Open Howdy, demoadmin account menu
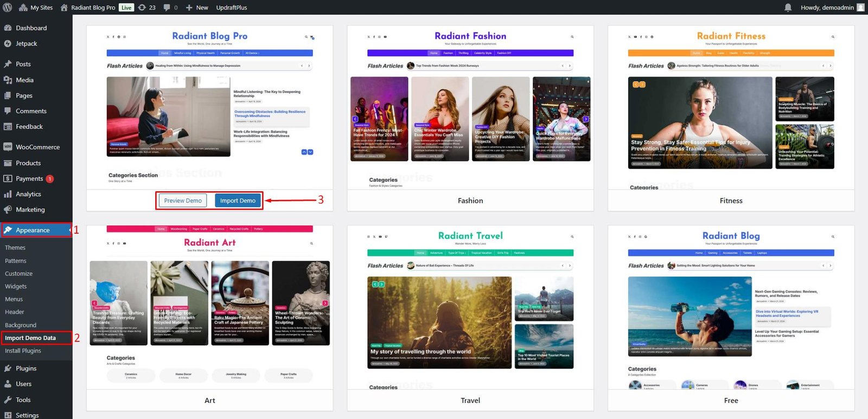Screen dimensions: 868x419 (832, 8)
